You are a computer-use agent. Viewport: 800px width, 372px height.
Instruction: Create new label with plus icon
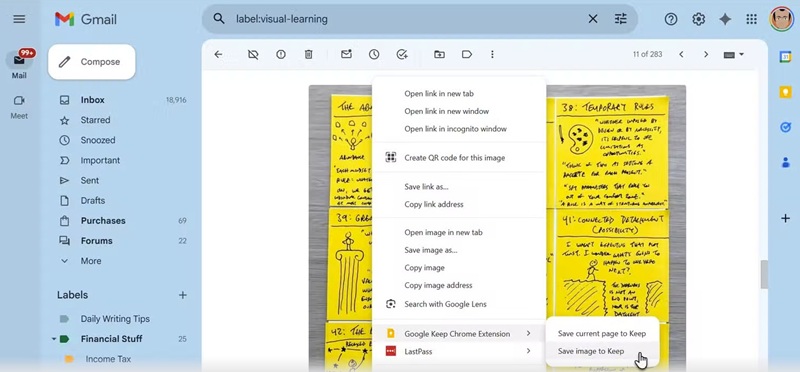(x=182, y=295)
